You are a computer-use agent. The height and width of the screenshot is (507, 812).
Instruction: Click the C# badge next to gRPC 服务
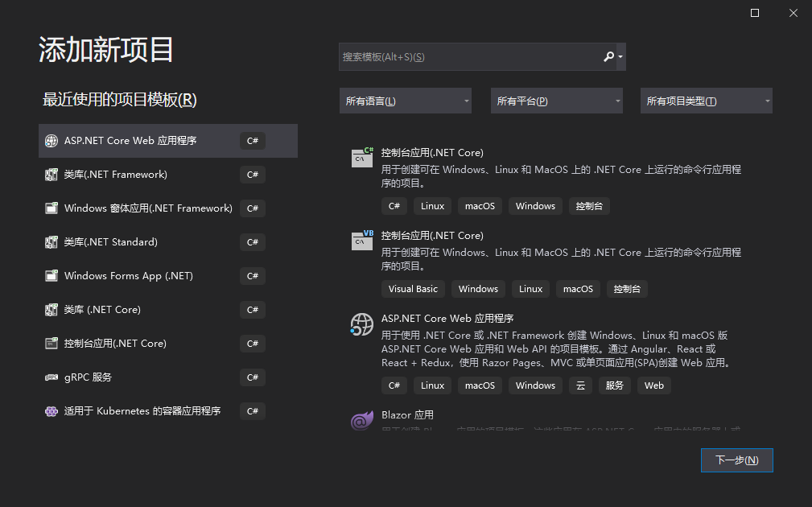[x=252, y=377]
